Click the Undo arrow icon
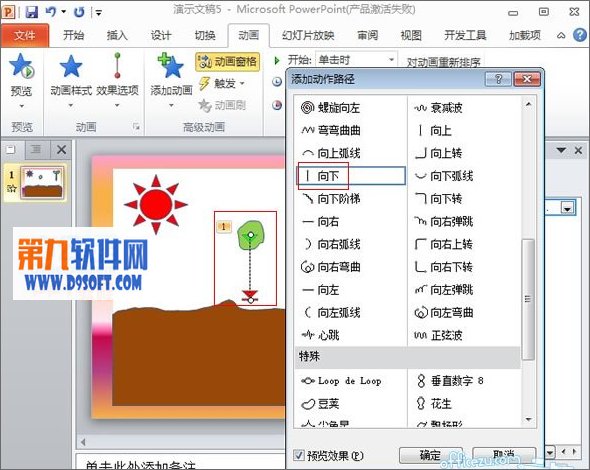 pyautogui.click(x=51, y=12)
